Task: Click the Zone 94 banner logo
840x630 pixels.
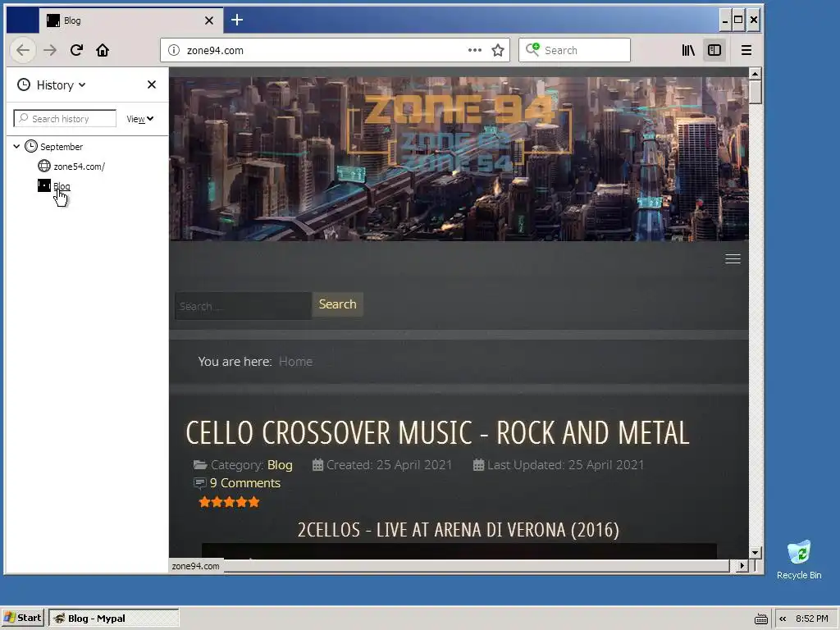Action: click(459, 134)
